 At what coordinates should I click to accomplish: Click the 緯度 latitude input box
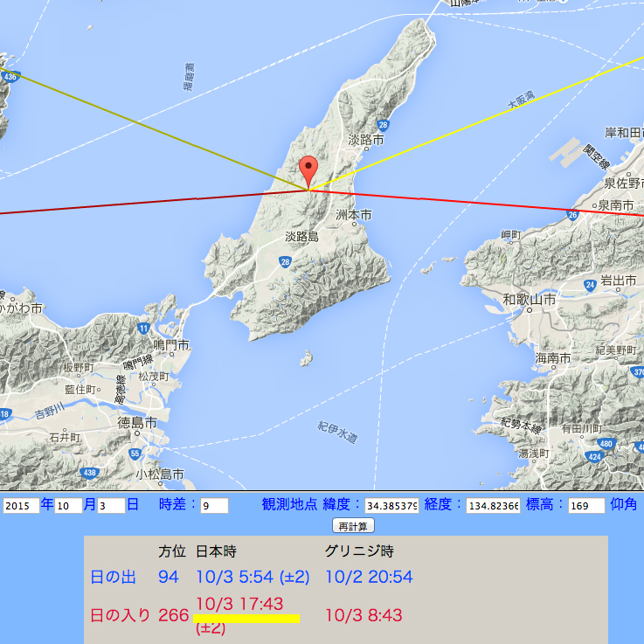[x=392, y=505]
